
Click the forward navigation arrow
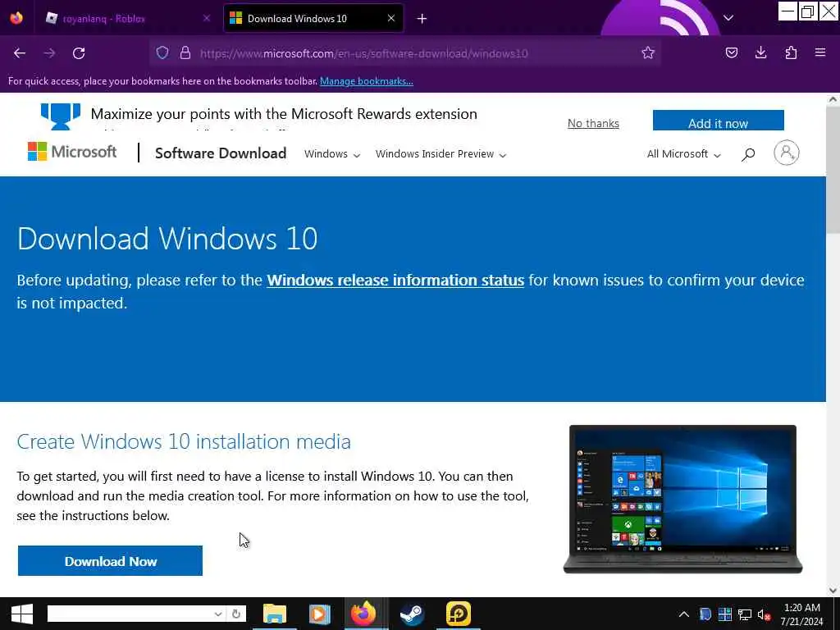coord(49,53)
